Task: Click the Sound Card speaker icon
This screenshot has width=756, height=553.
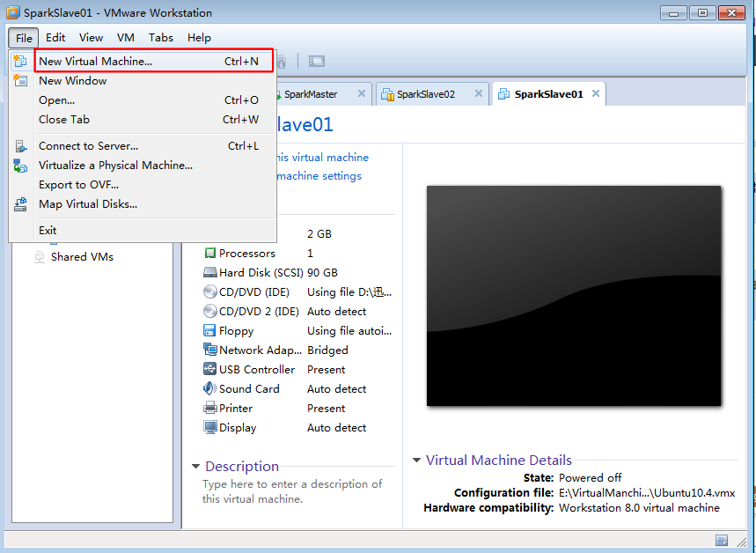Action: click(x=209, y=388)
